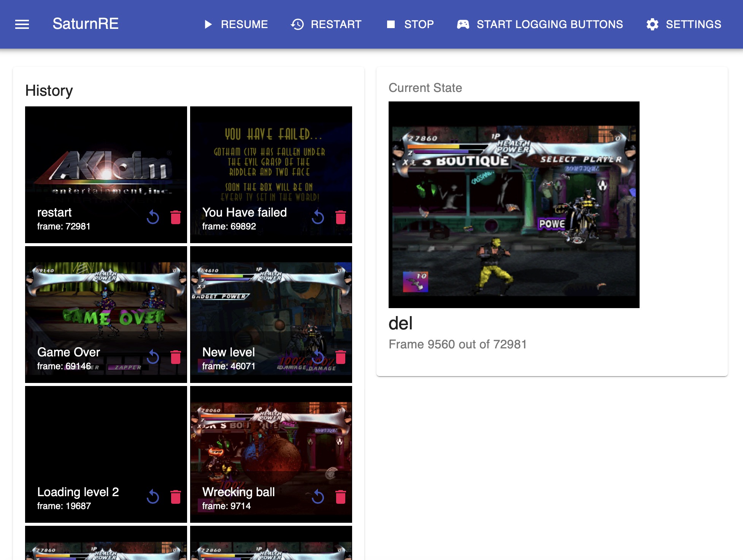Start logging buttons with the gamepad button
The image size is (743, 560).
click(540, 24)
